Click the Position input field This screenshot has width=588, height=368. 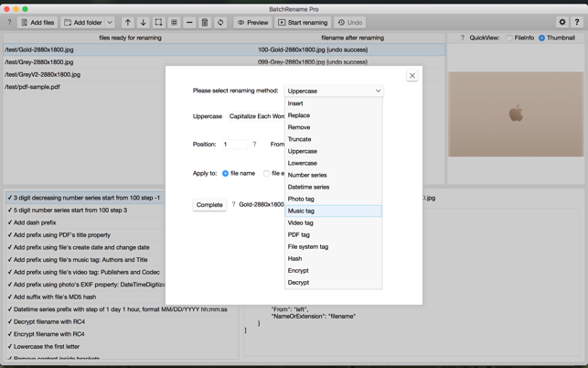tap(235, 145)
